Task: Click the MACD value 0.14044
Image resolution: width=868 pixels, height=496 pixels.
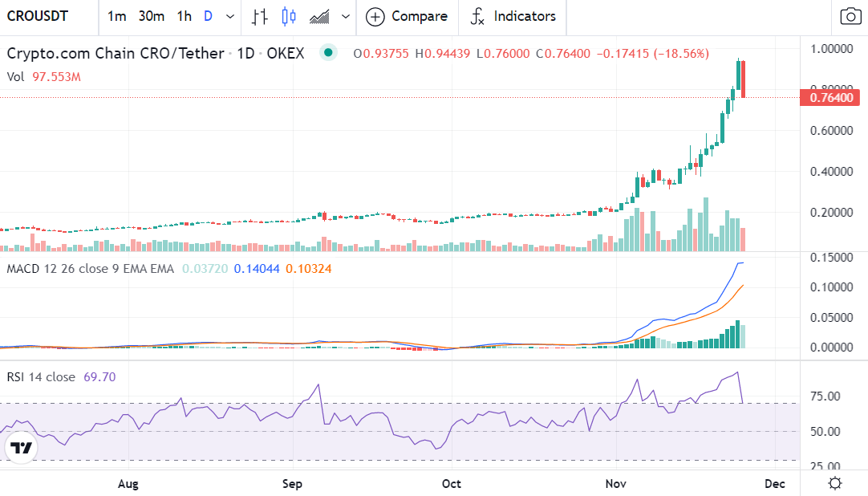Action: coord(257,269)
